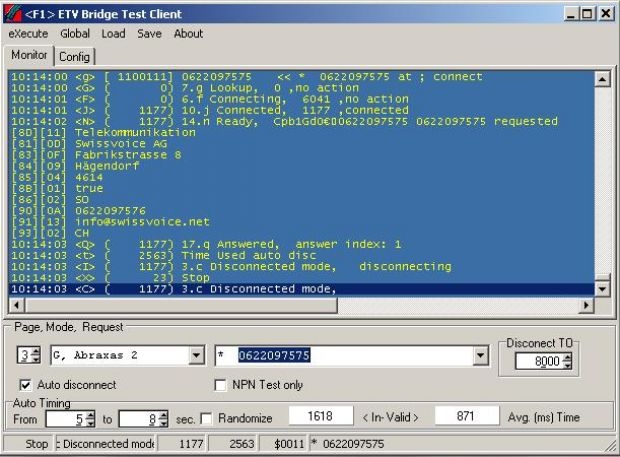Switch to the Config tab

point(74,56)
